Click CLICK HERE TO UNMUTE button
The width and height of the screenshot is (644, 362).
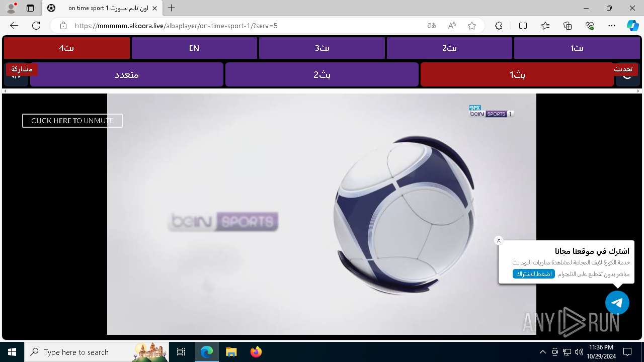(72, 121)
